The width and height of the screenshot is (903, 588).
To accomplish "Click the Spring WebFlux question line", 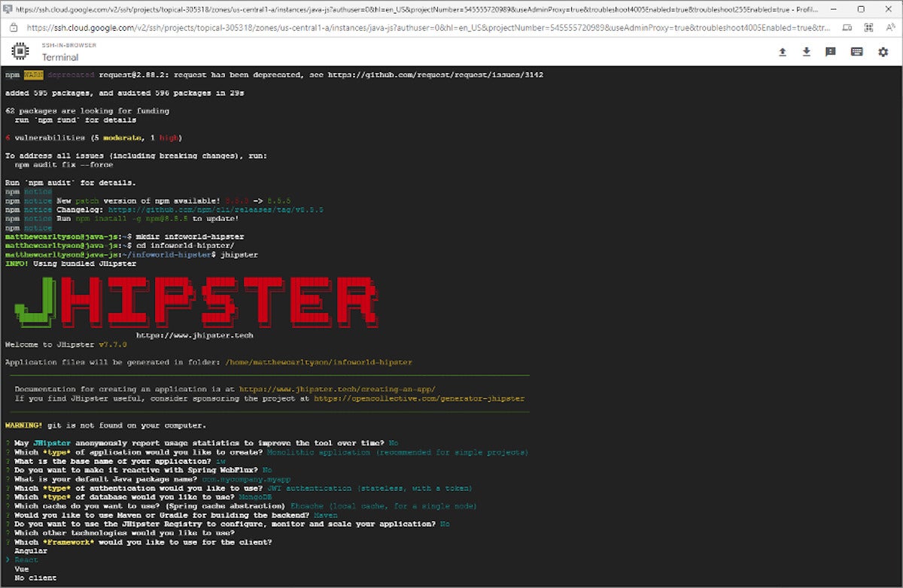I will coord(138,470).
